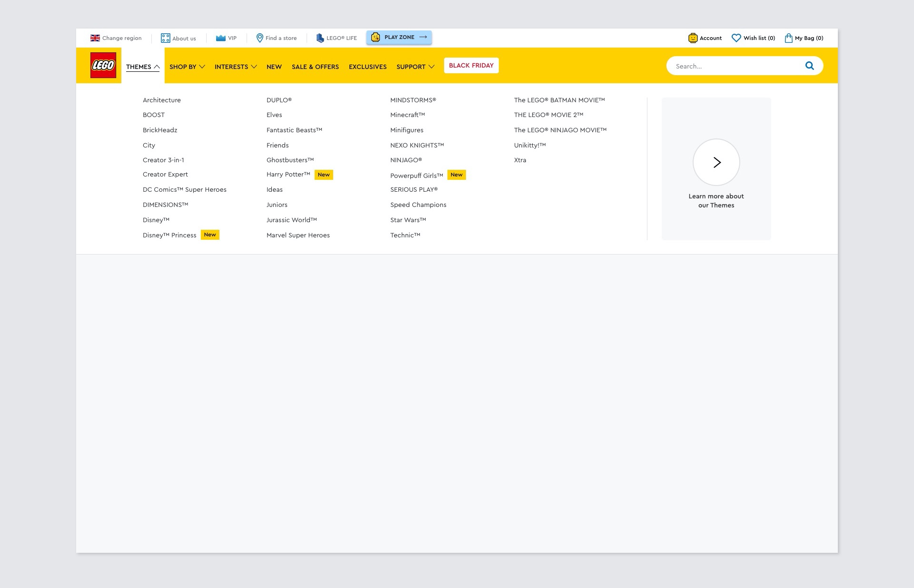
Task: Collapse the Themes menu
Action: tap(143, 67)
